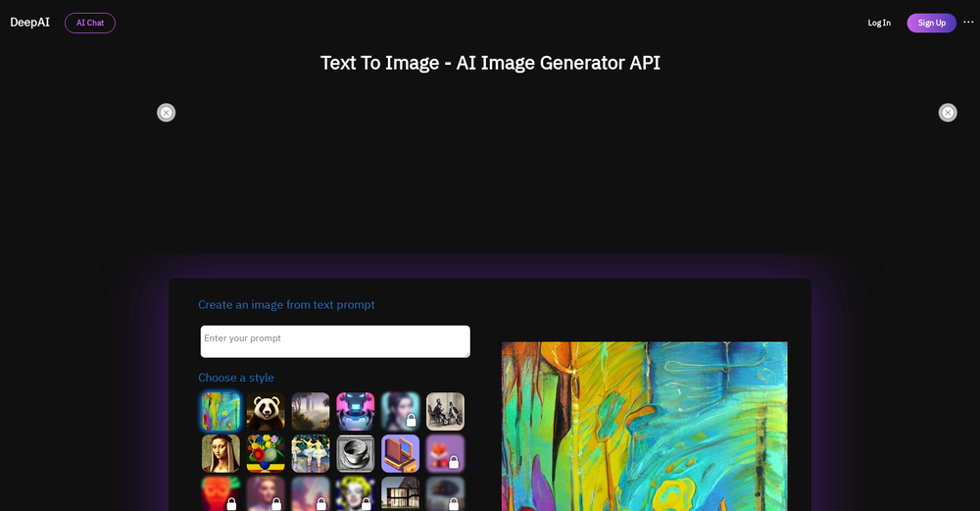Choose the modern architecture house style

pyautogui.click(x=401, y=493)
